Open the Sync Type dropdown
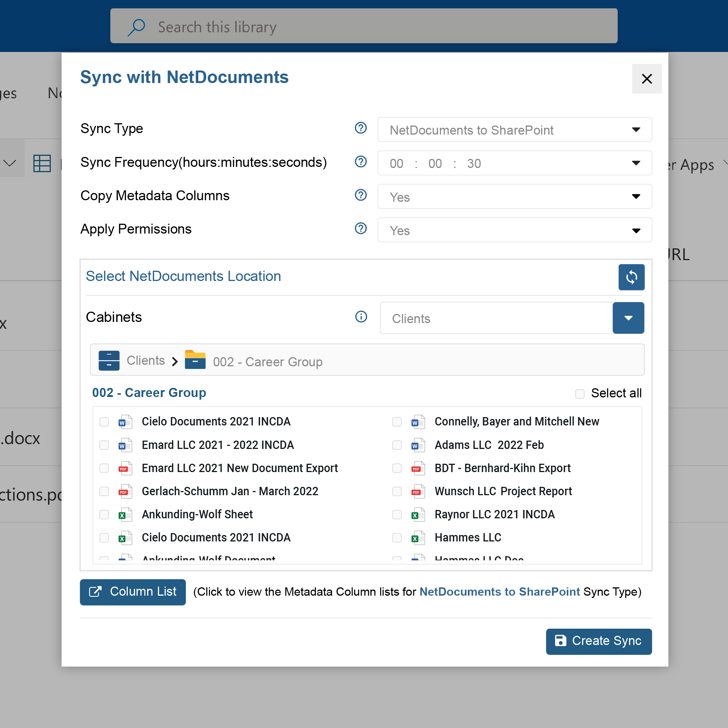This screenshot has width=728, height=728. coord(515,130)
